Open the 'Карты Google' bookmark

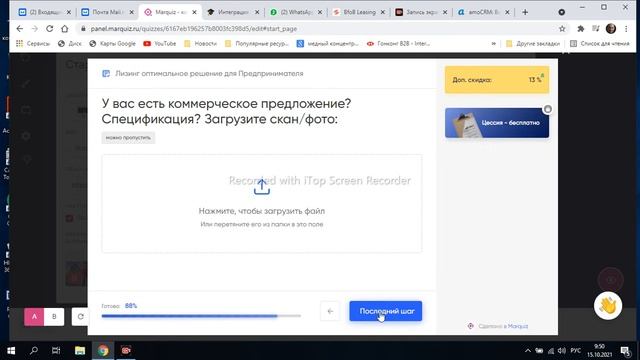(113, 43)
